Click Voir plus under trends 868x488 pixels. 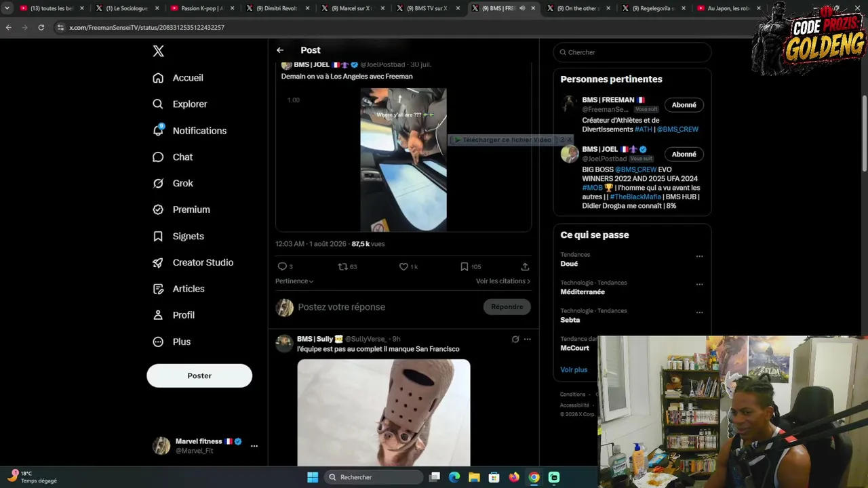click(574, 370)
